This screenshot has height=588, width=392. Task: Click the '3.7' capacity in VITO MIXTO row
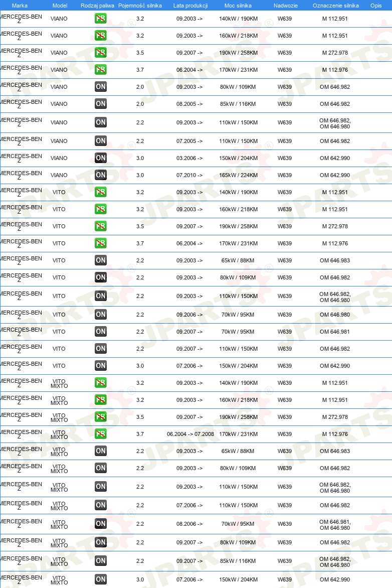[140, 434]
